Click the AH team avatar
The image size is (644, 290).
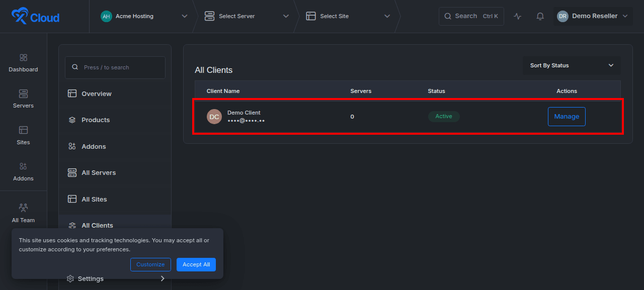(106, 16)
